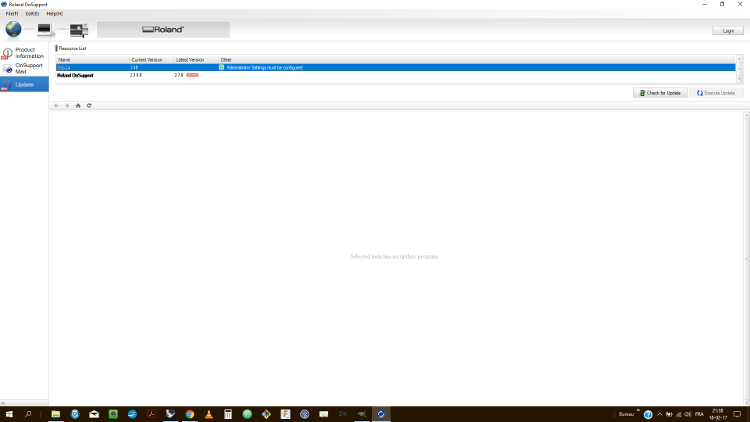The image size is (750, 422).
Task: Click Administrator Settings must be configured message
Action: click(x=265, y=68)
